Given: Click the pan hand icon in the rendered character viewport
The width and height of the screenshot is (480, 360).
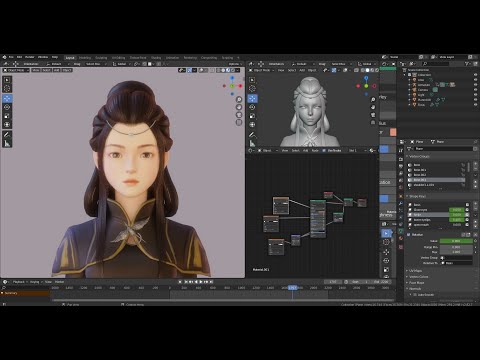Looking at the screenshot, I should click(239, 107).
